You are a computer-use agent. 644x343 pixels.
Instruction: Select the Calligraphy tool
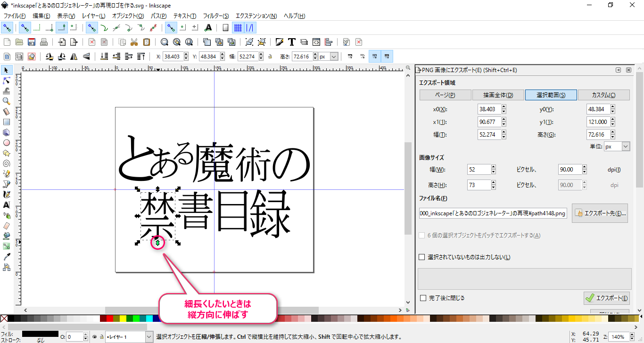point(7,195)
